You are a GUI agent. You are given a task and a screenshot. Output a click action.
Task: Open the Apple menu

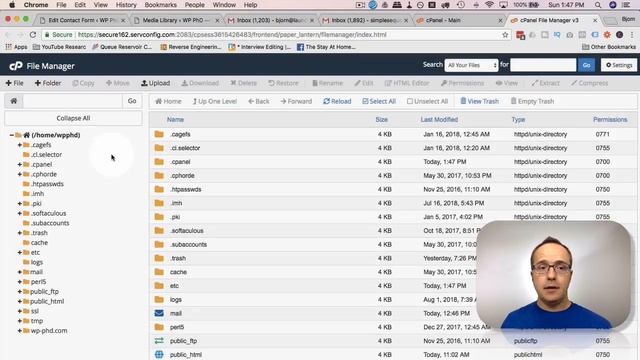coord(12,5)
